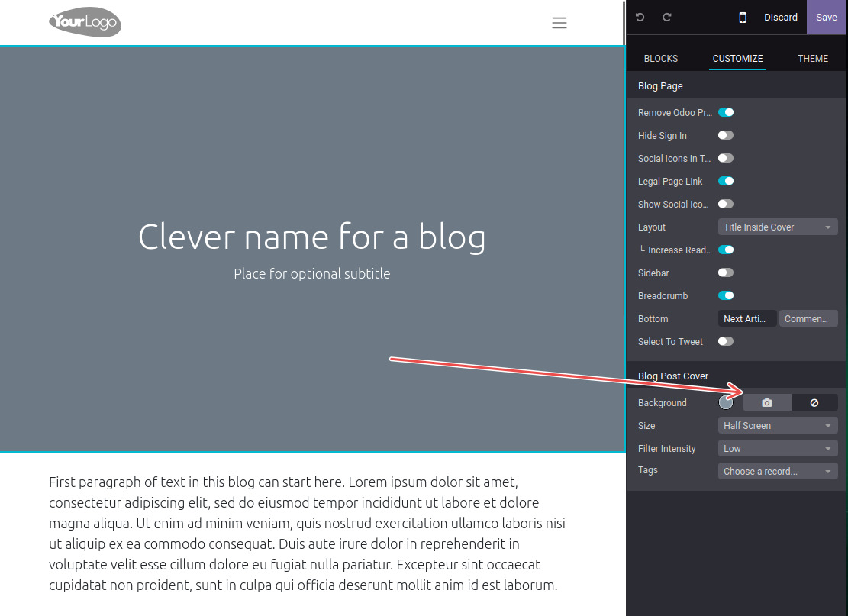Open the THEME tab

(813, 58)
